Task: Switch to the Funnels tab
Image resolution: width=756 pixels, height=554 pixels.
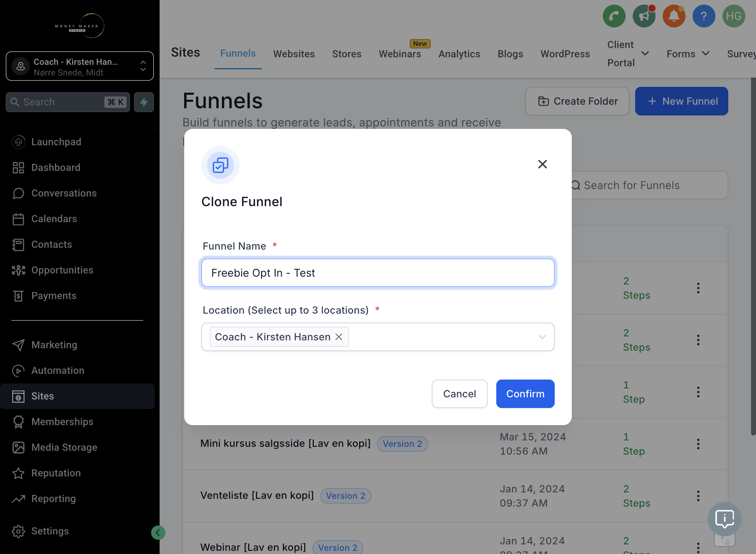Action: [238, 53]
